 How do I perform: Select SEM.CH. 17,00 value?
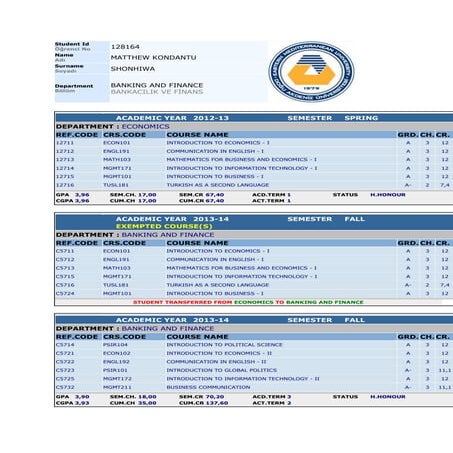[133, 195]
